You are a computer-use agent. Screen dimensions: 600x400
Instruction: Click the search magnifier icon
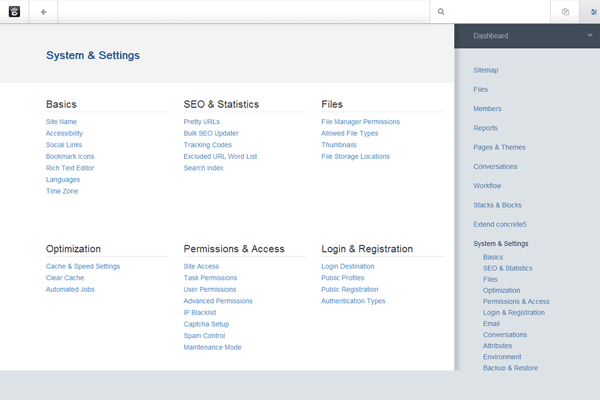click(441, 12)
